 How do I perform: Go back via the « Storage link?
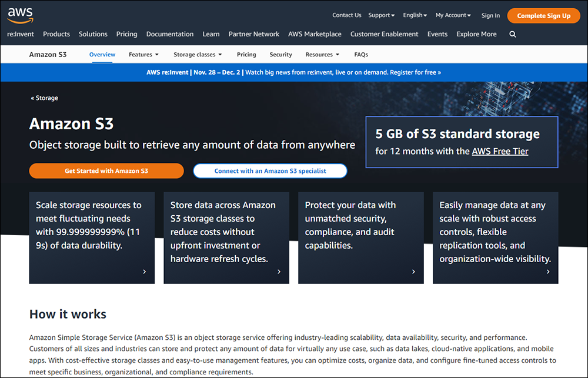[x=44, y=98]
